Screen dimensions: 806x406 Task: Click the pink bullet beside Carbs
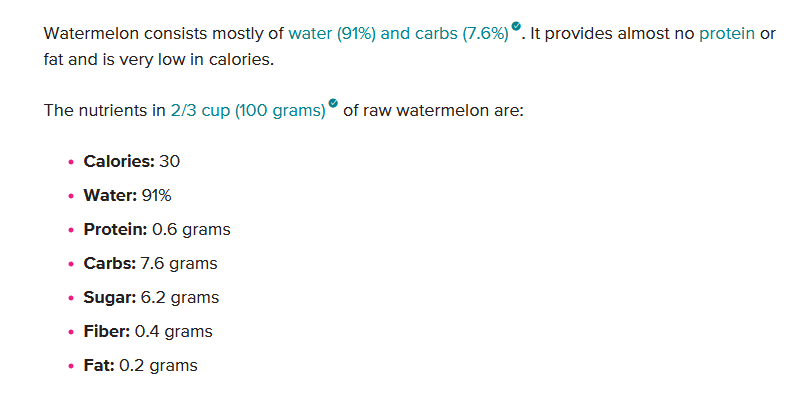click(x=70, y=264)
